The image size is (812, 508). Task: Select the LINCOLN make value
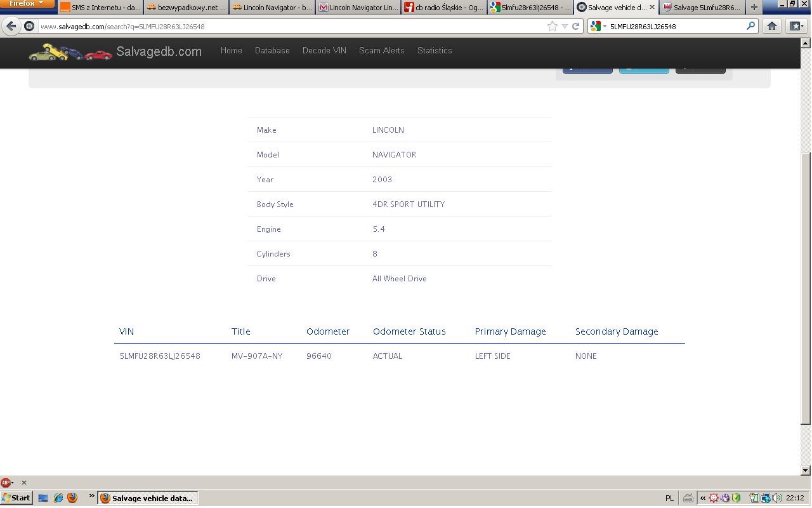[388, 130]
